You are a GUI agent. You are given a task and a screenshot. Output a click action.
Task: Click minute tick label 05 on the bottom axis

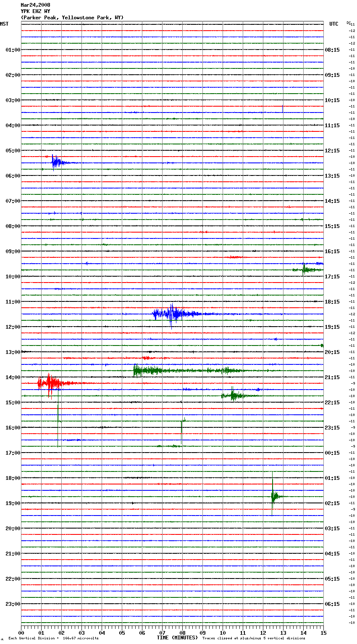coord(122,633)
